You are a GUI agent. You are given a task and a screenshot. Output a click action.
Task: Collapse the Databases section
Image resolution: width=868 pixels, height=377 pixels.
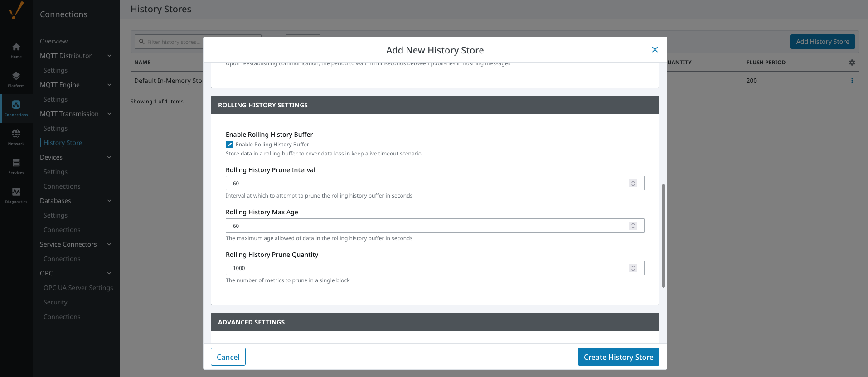click(109, 201)
